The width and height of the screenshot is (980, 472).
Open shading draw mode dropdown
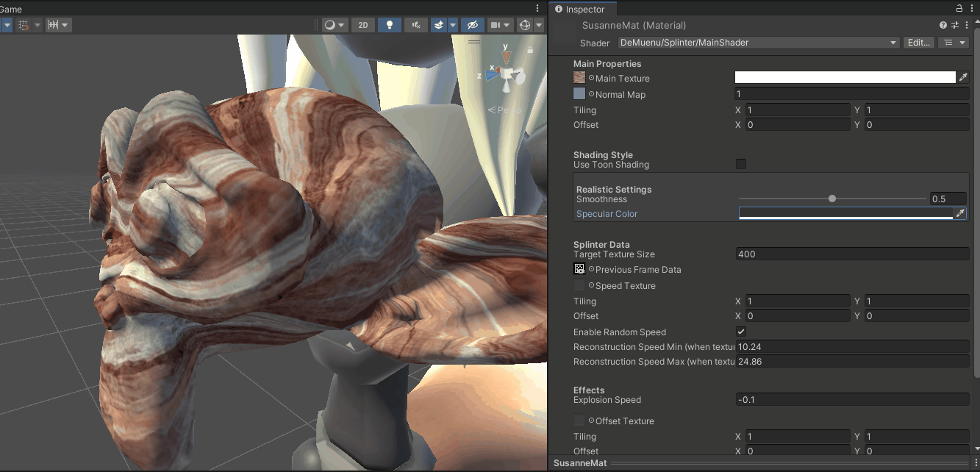(x=335, y=25)
